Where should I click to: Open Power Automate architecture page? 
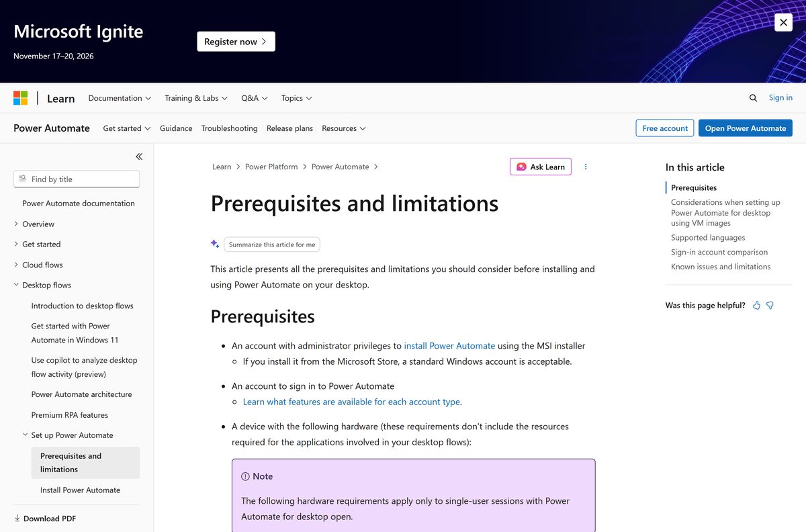[82, 394]
